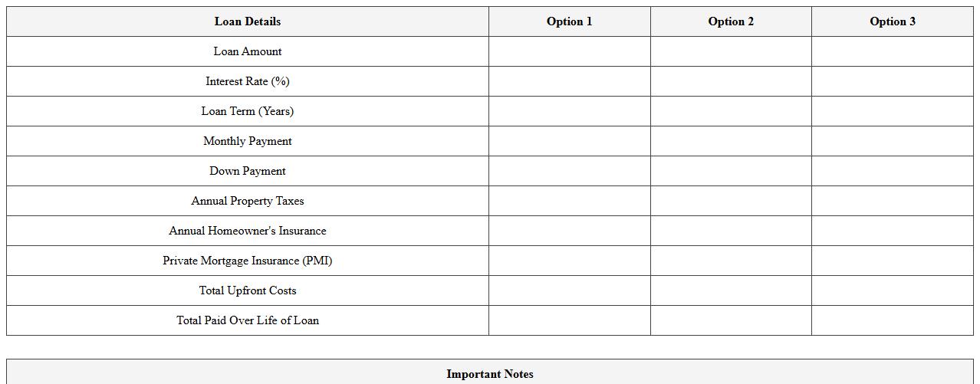Select the PMI cell for Option 2

click(x=731, y=261)
